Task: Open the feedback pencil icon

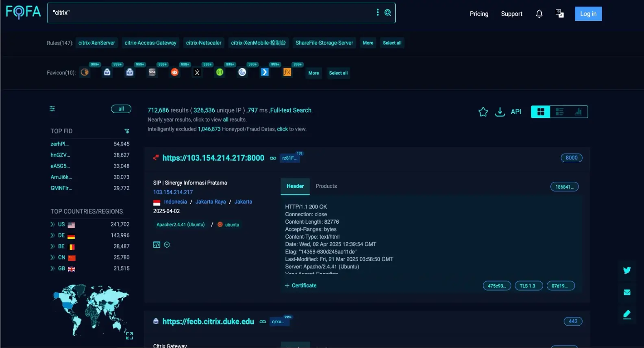Action: point(627,314)
